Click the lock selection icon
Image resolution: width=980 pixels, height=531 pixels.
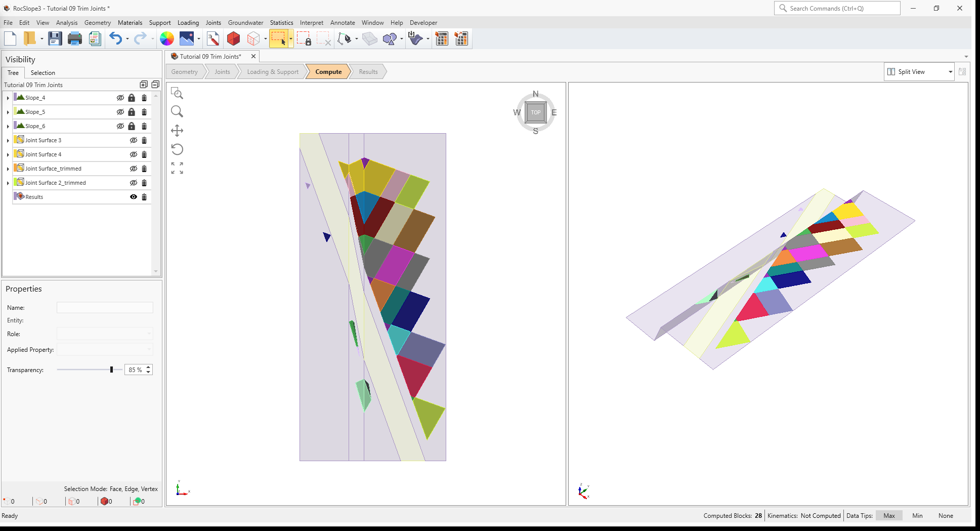pos(304,38)
